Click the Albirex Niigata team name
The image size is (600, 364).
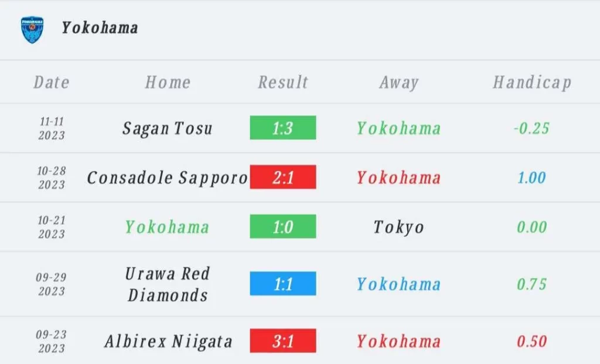coord(168,341)
